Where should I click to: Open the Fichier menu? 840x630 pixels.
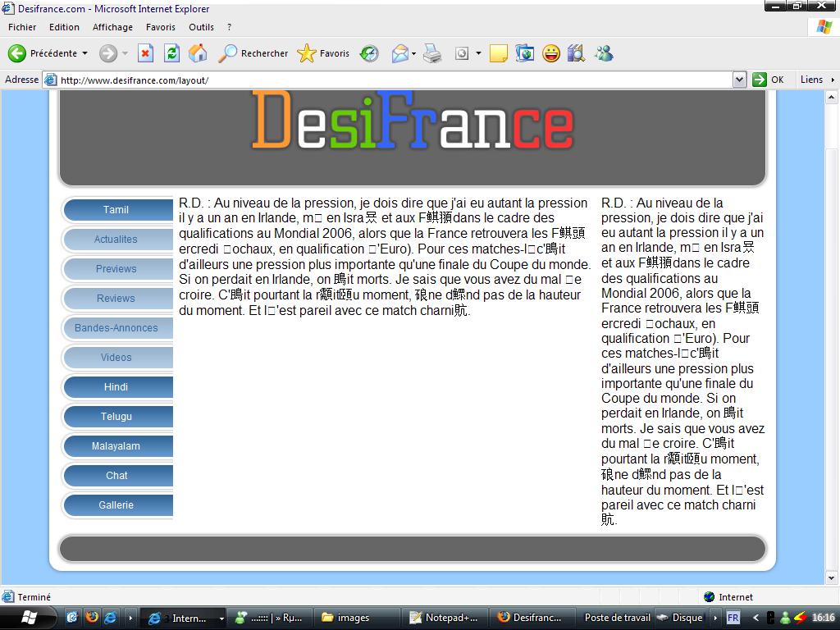coord(22,27)
